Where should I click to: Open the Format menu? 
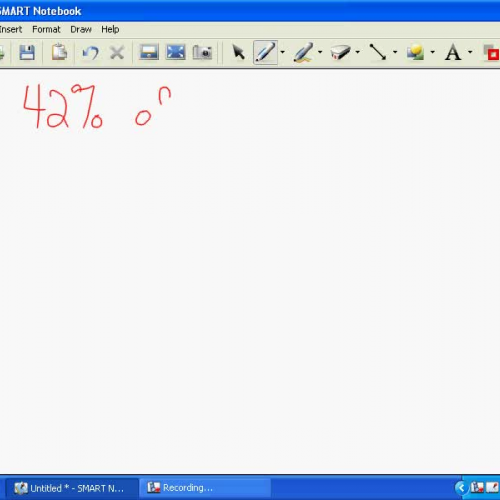[46, 30]
